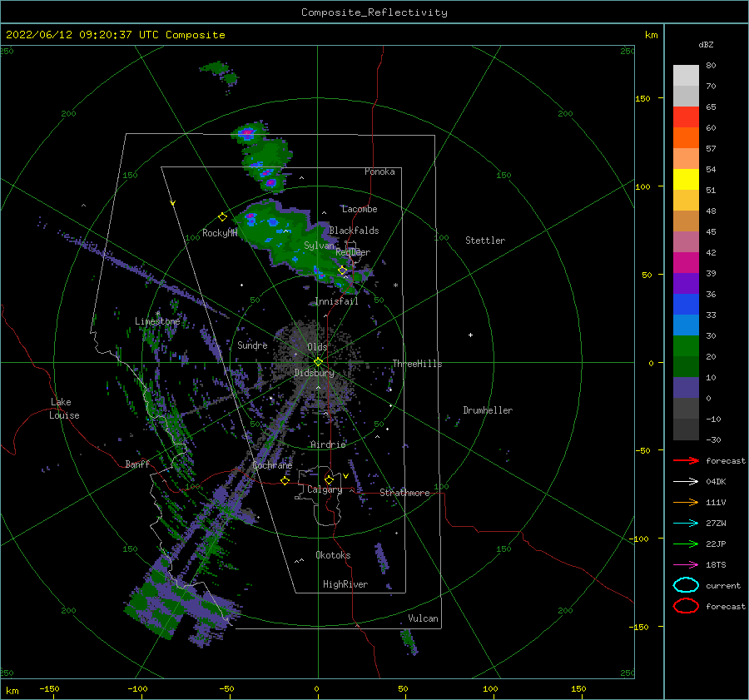This screenshot has width=749, height=700.
Task: Click the 18TS legend text
Action: tap(716, 565)
